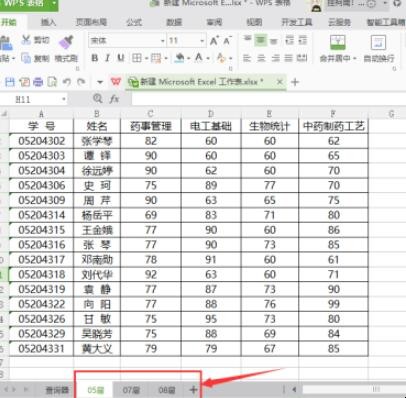Click the middle vertical align icon

[261, 40]
